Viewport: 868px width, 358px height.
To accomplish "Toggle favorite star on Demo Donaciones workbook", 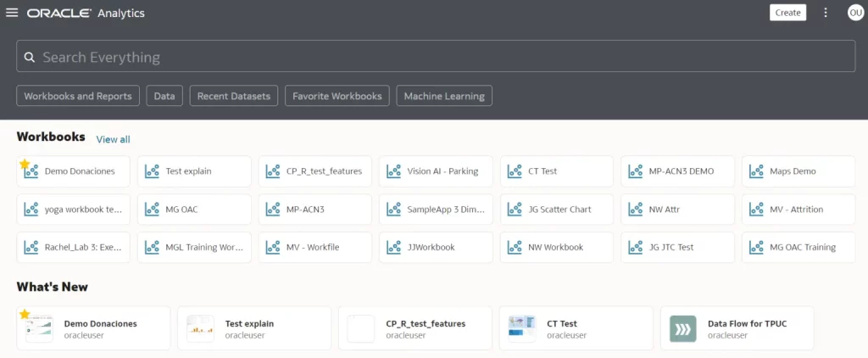I will tap(25, 163).
